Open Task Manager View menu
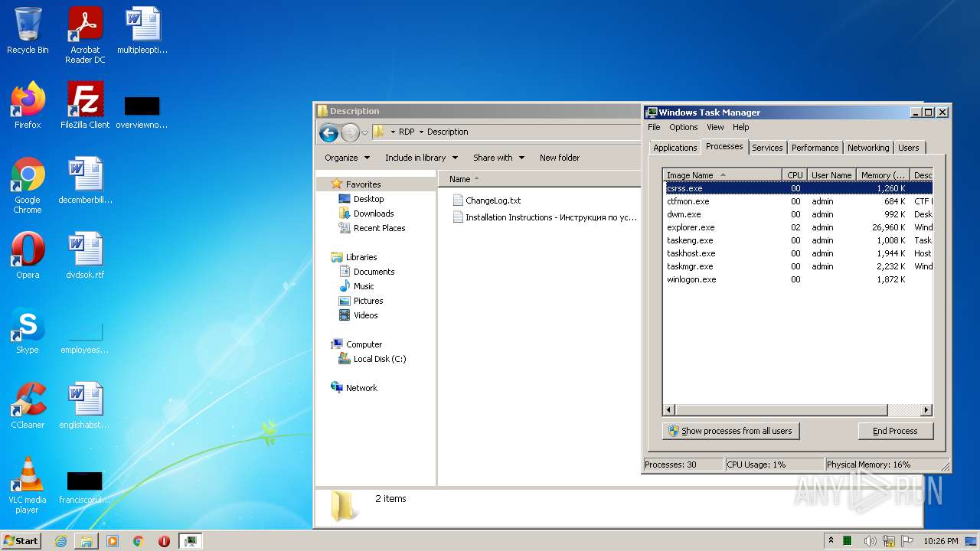 click(715, 127)
